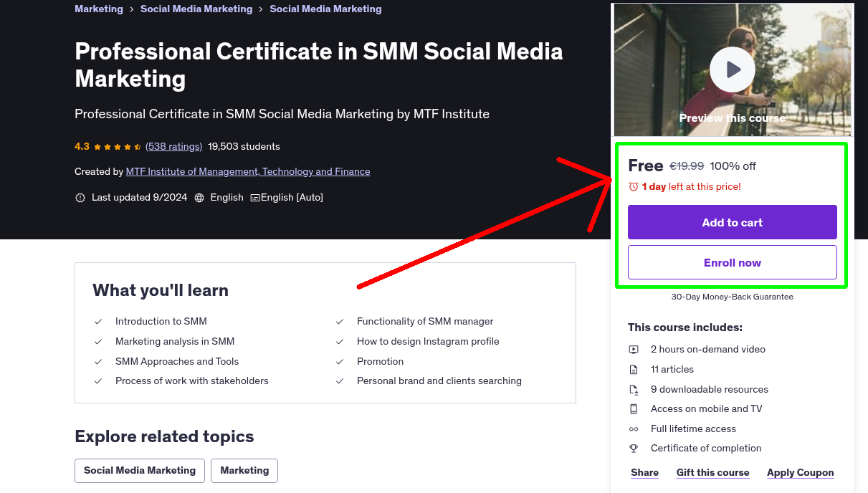
Task: Click checkmark beside Process of work with stakeholders
Action: pyautogui.click(x=98, y=381)
